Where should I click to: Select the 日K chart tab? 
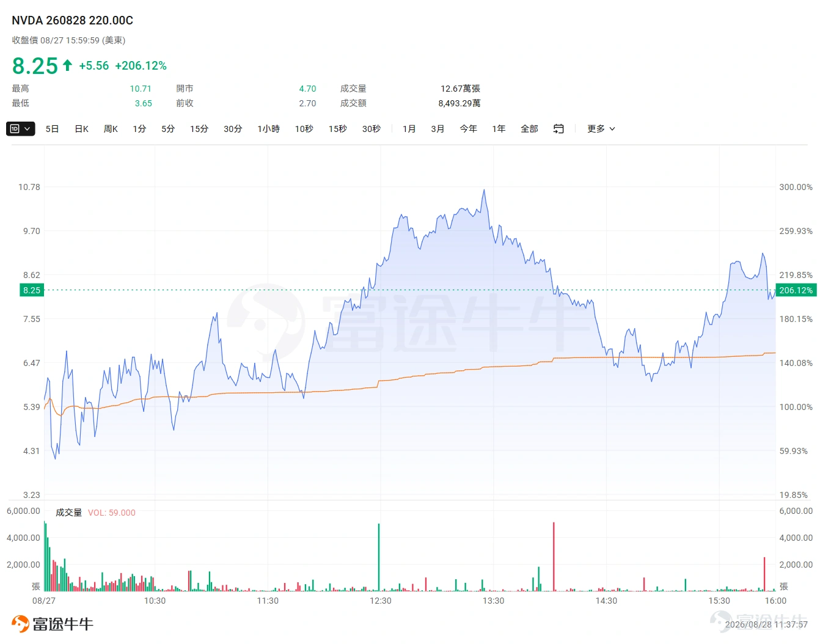click(x=82, y=129)
